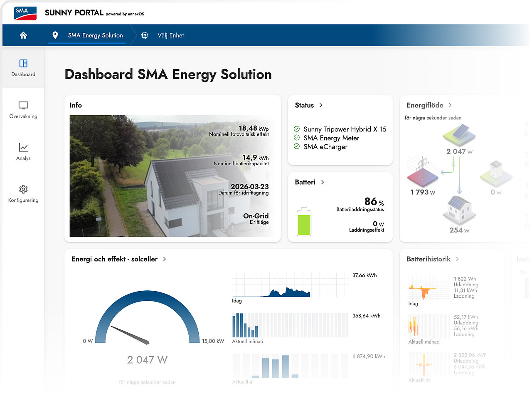Viewport: 532px width, 401px height.
Task: Open the Konfigurering gear icon
Action: 23,189
